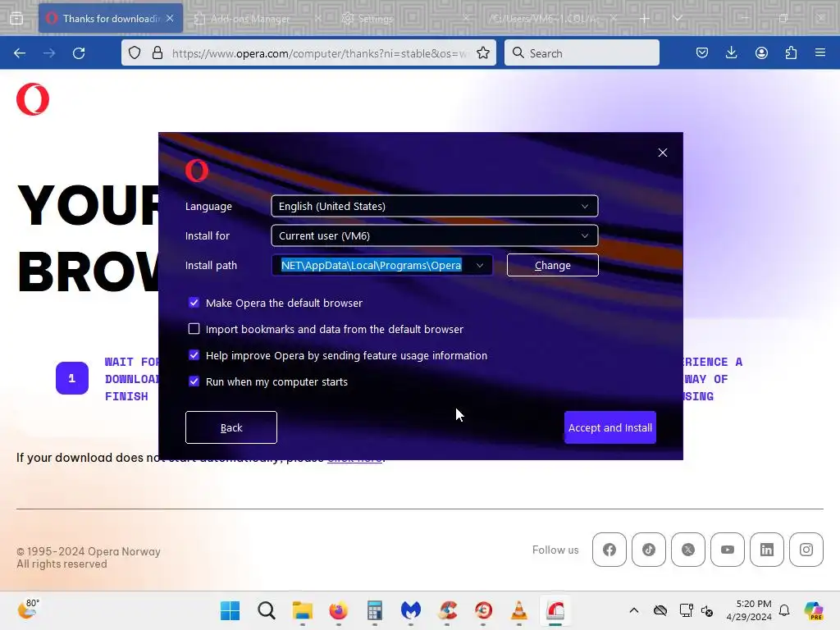Switch to the Opera installer taskbar icon
The image size is (840, 630).
pos(555,610)
